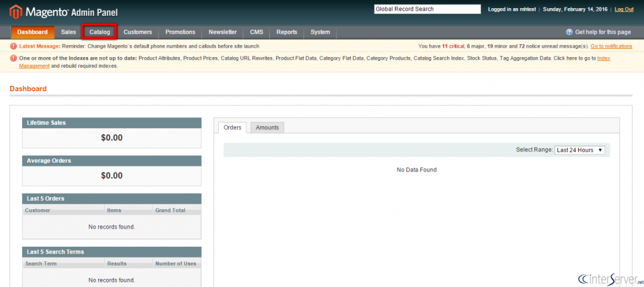The image size is (644, 287).
Task: Click the Results column header
Action: click(129, 264)
